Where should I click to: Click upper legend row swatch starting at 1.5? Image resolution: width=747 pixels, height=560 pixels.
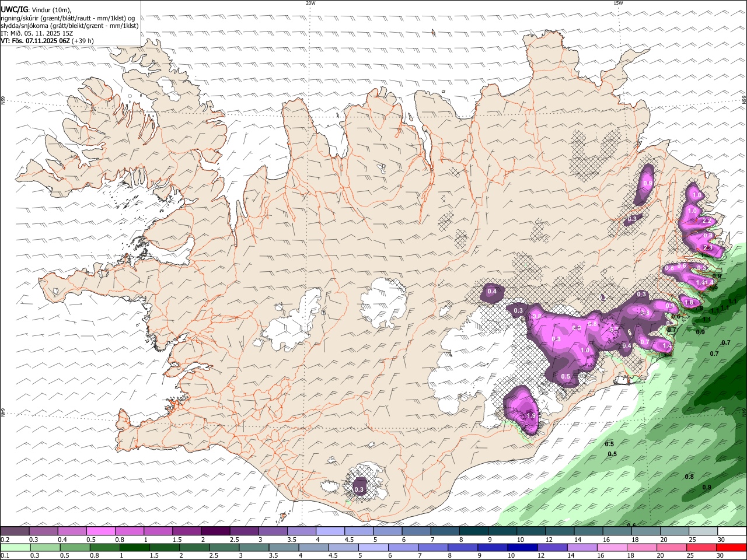[x=187, y=531]
